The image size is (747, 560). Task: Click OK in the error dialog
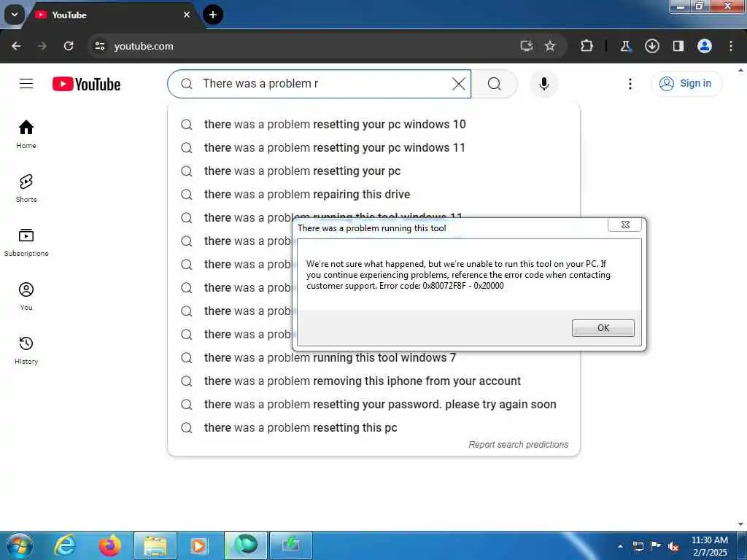603,327
